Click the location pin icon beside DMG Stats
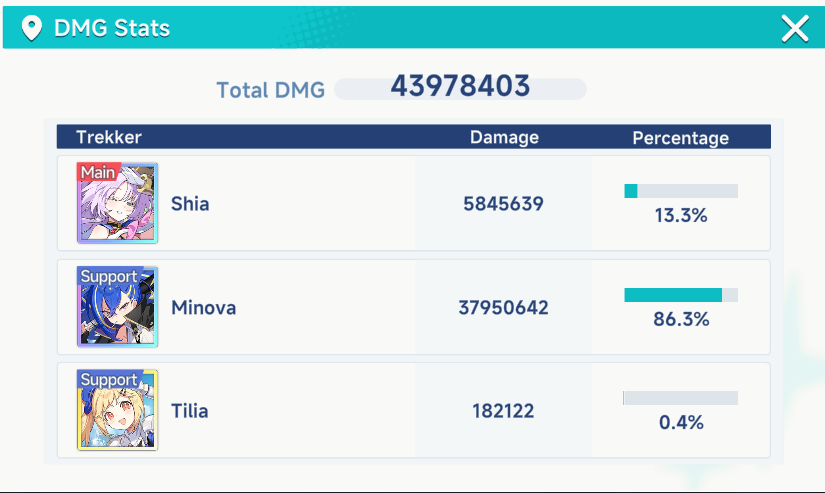Image resolution: width=825 pixels, height=493 pixels. 32,29
